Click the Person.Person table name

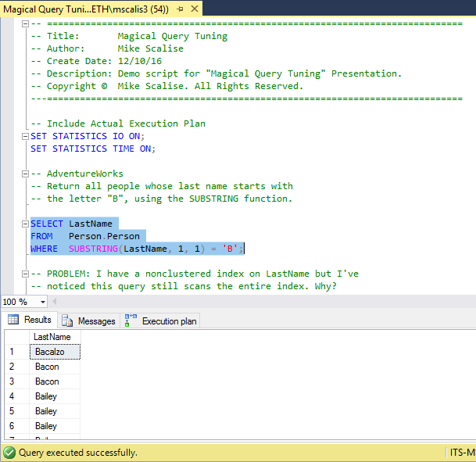click(104, 236)
